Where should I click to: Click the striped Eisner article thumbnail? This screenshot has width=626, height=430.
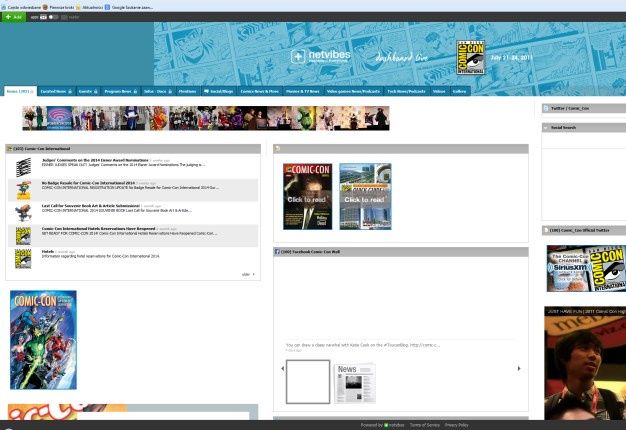pyautogui.click(x=23, y=167)
